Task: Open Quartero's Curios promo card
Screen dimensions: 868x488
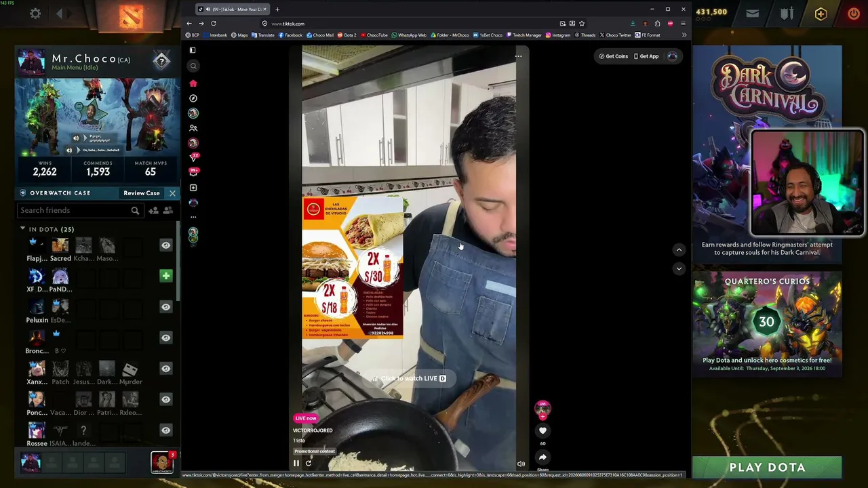Action: pyautogui.click(x=767, y=323)
